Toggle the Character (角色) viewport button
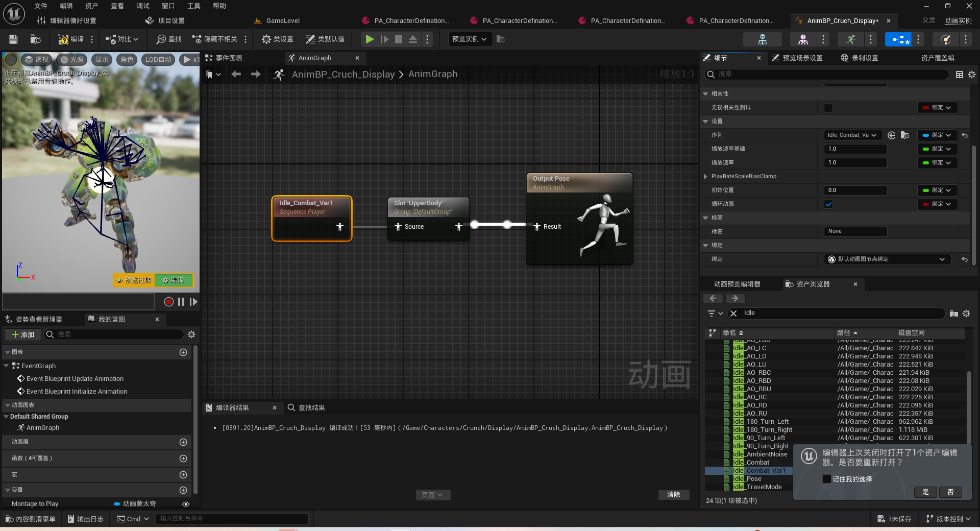Viewport: 980px width, 531px height. click(x=127, y=60)
